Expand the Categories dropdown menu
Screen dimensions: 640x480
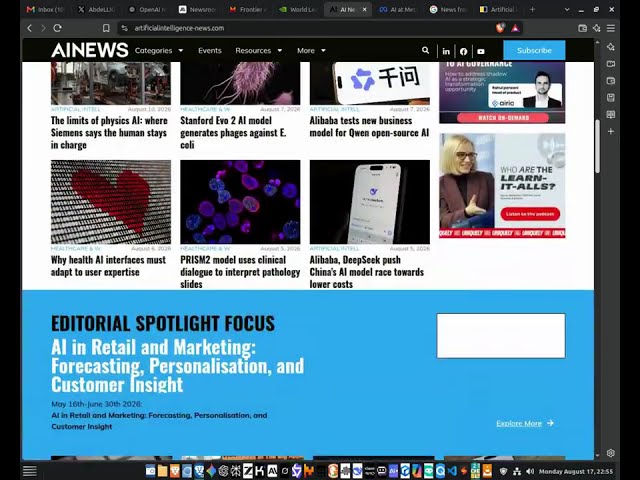coord(159,51)
